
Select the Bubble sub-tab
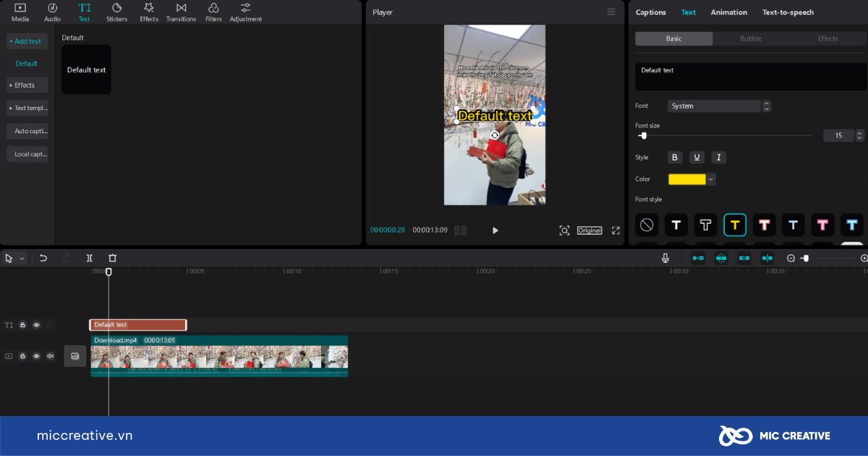point(751,39)
